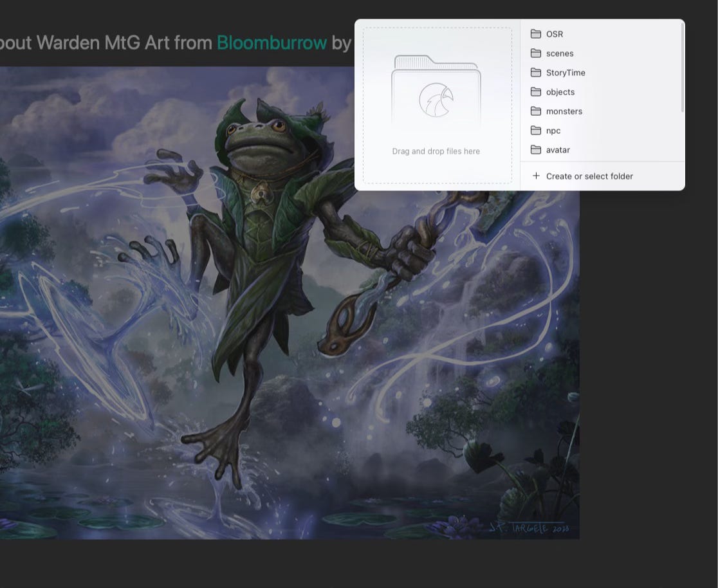Open the Bloomburrow link in the title
This screenshot has width=718, height=588.
[x=272, y=42]
